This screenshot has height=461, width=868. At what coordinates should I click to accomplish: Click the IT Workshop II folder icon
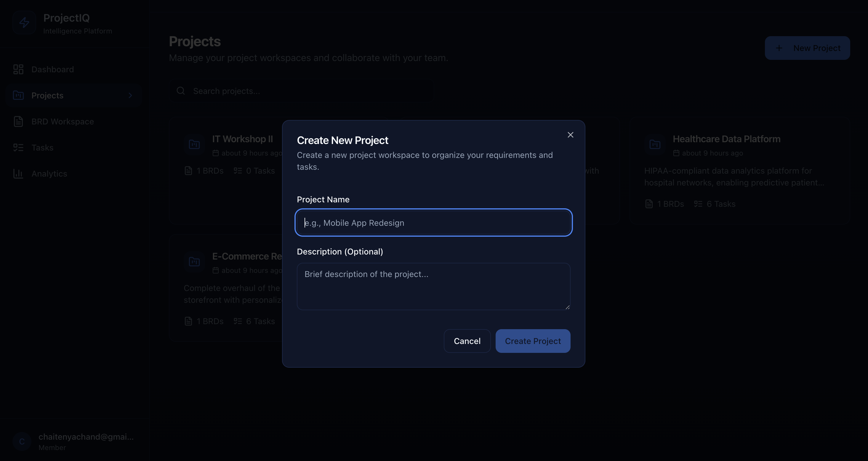pyautogui.click(x=194, y=145)
